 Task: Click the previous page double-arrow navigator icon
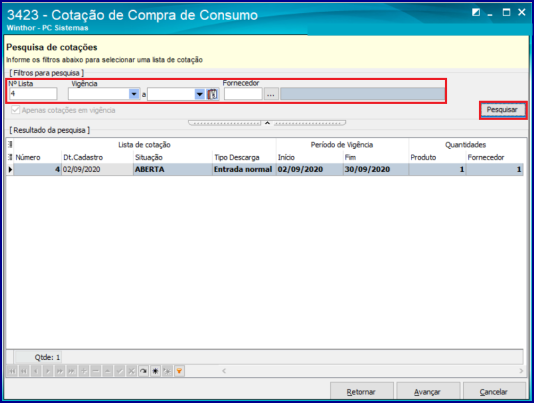tap(24, 371)
